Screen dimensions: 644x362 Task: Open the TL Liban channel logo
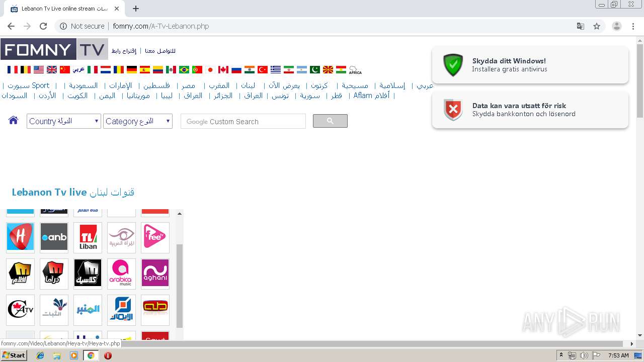[x=88, y=237]
